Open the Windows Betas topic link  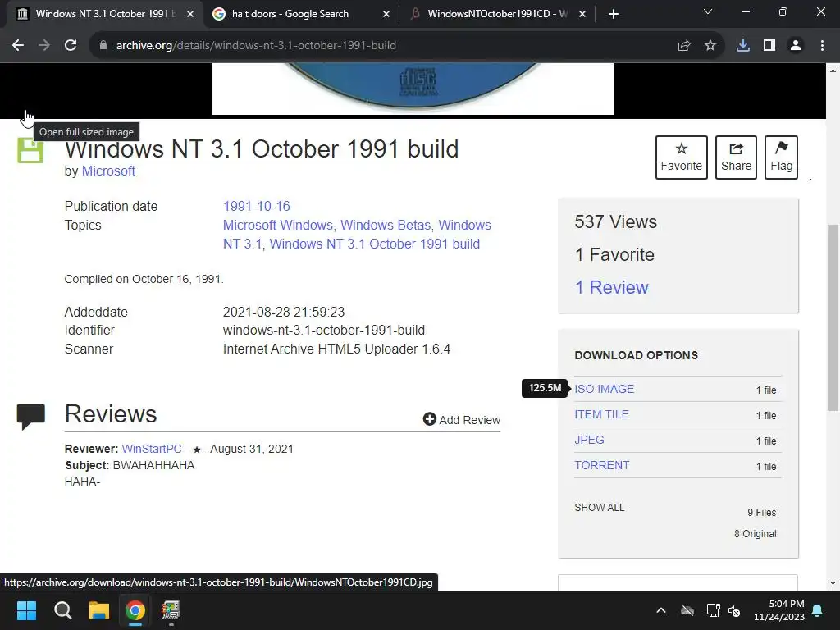[x=386, y=225]
